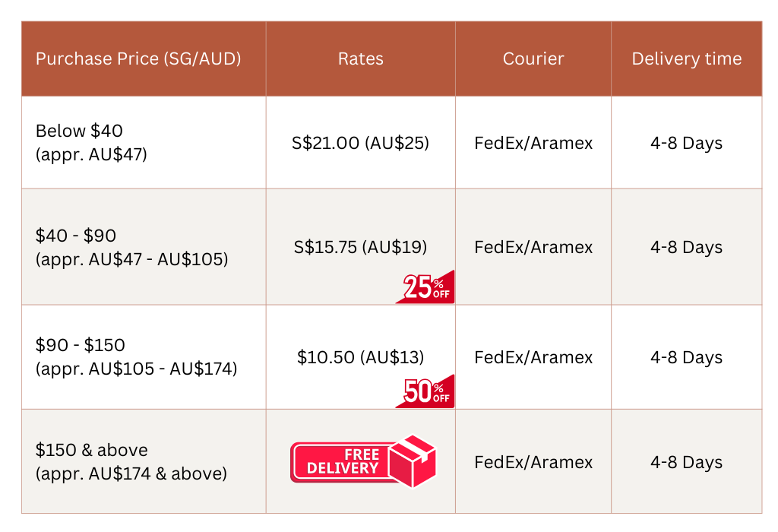Click FedEx/Aramex in the Below $40 row
Screen dimensions: 778x532
[x=533, y=143]
